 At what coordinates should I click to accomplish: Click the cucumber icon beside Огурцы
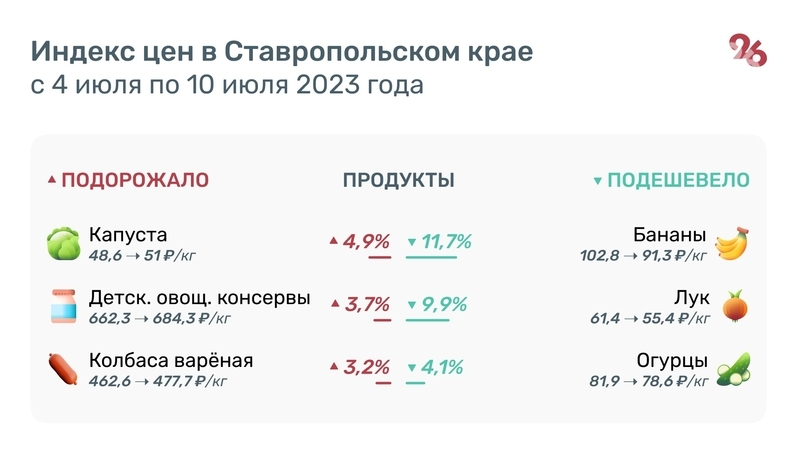(x=733, y=369)
